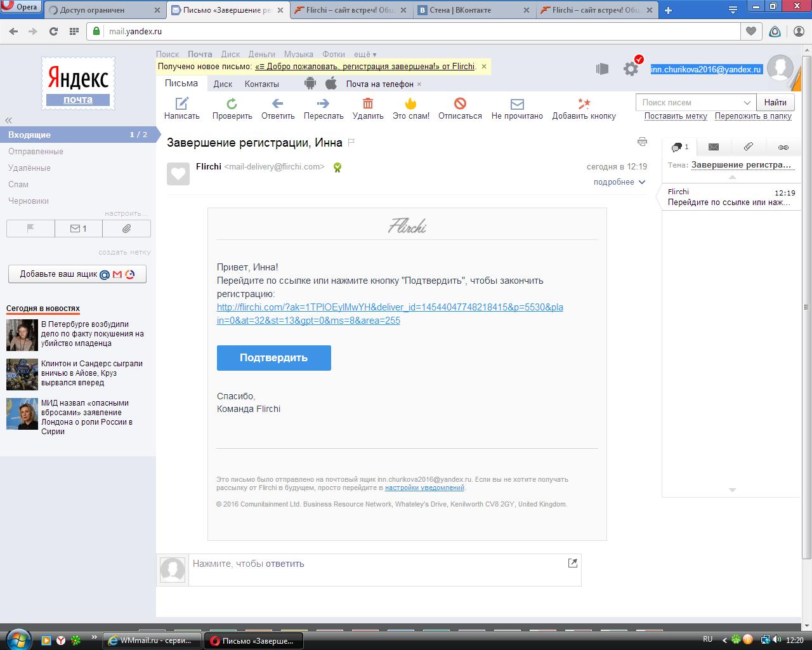Switch to the WMmail.ru taskbar window

pos(152,640)
